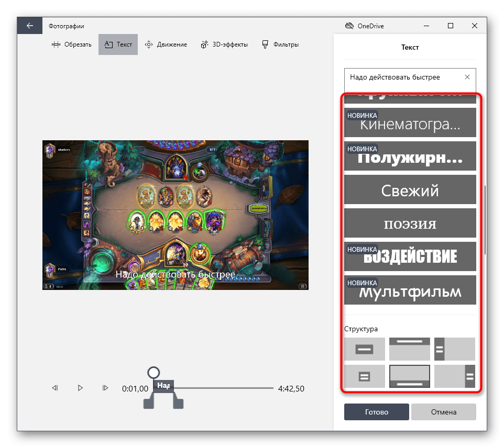The image size is (504, 448).
Task: Open 3D-эффекты effects tool
Action: click(x=224, y=44)
